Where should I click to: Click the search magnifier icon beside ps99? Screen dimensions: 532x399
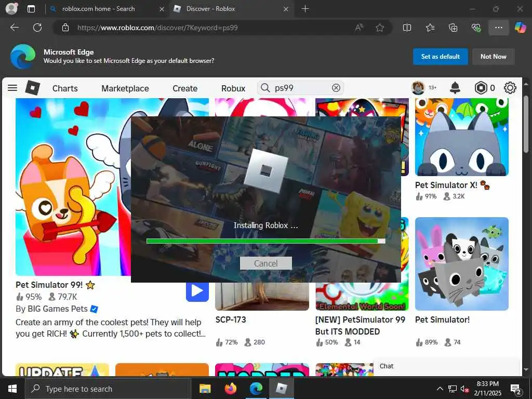pyautogui.click(x=265, y=88)
